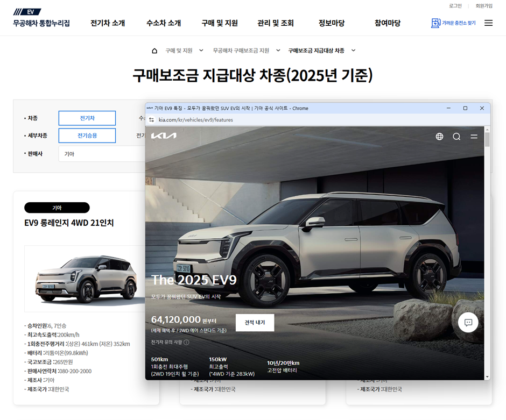
Task: Select the 전기차 vehicle type option
Action: click(87, 118)
